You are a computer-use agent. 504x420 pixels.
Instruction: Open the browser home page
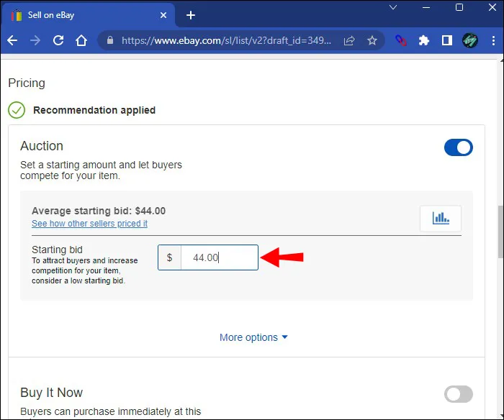click(x=81, y=40)
